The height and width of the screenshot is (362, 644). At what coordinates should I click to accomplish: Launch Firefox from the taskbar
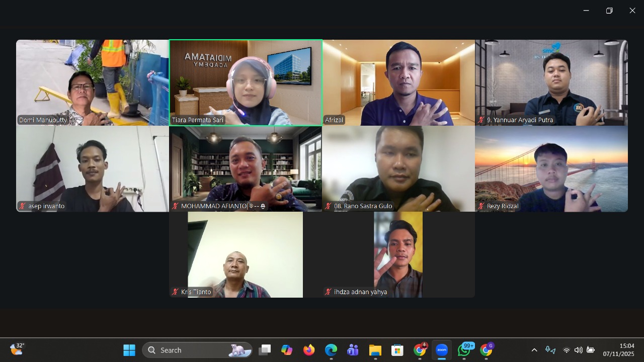(x=309, y=350)
